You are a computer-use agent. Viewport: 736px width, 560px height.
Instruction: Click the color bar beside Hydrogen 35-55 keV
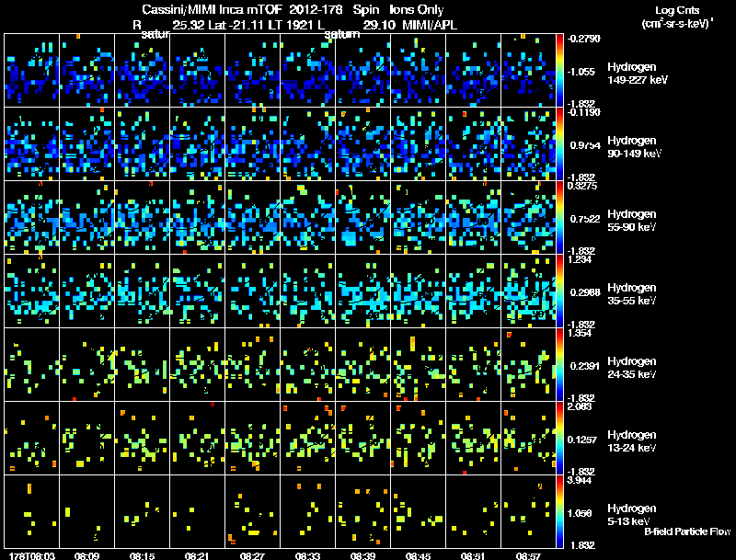[x=559, y=291]
